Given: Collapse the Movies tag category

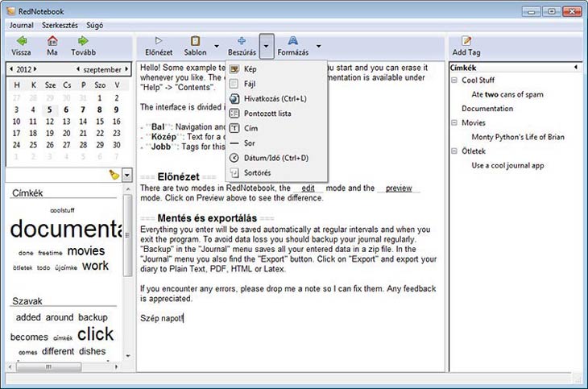Looking at the screenshot, I should tap(454, 123).
